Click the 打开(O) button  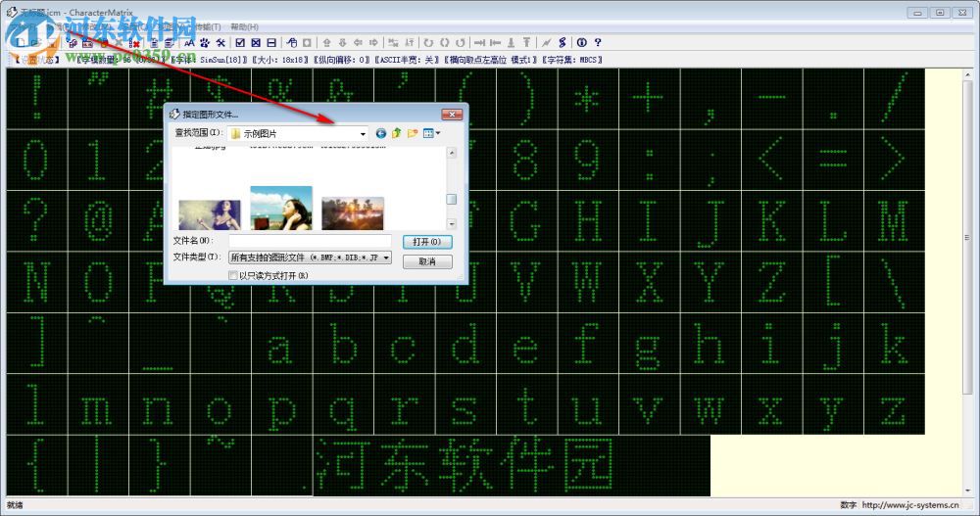pyautogui.click(x=427, y=242)
